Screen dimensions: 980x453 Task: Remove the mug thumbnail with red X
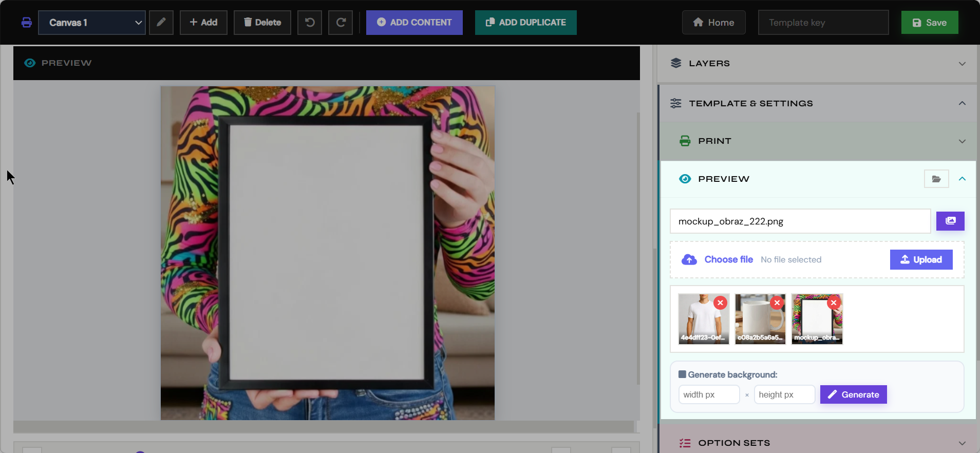click(777, 303)
